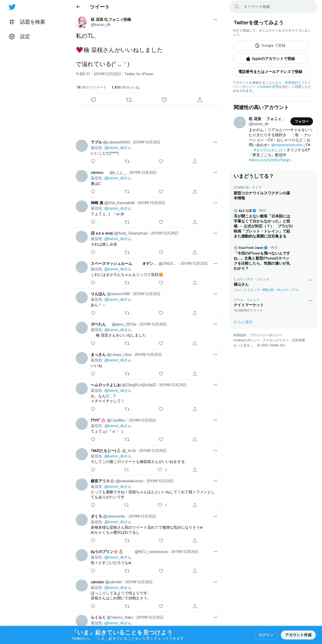
Task: Like the main tweet with heart icon
Action: (164, 100)
